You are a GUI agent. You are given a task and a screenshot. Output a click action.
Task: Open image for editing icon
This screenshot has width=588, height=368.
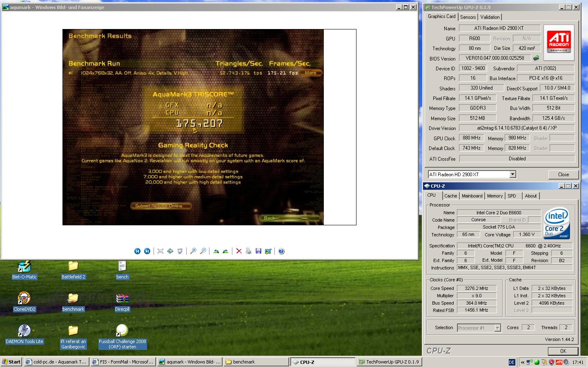pos(268,251)
